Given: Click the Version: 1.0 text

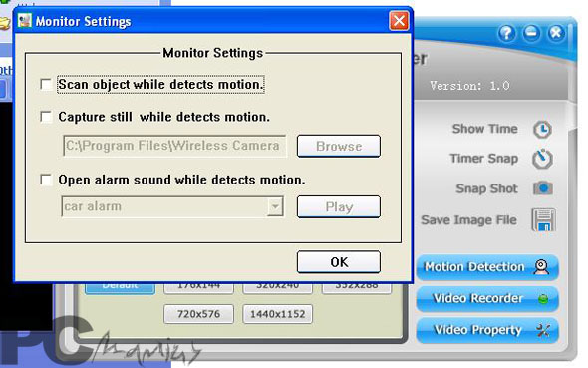Looking at the screenshot, I should (x=469, y=86).
